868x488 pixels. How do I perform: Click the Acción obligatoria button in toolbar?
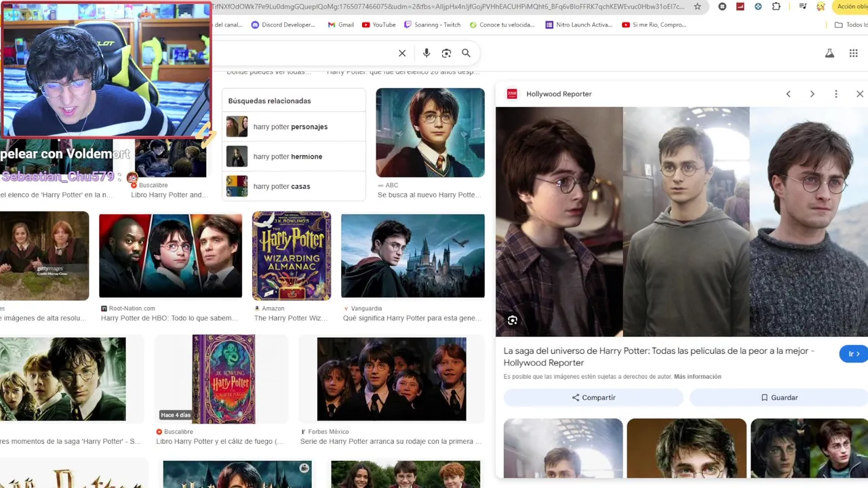pos(850,7)
